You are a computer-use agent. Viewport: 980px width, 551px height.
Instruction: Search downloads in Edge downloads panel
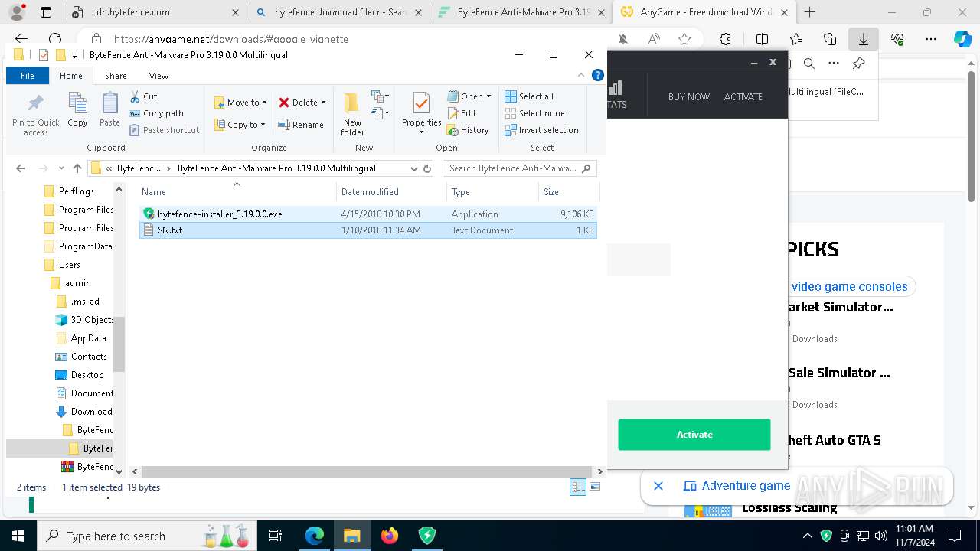pos(808,64)
